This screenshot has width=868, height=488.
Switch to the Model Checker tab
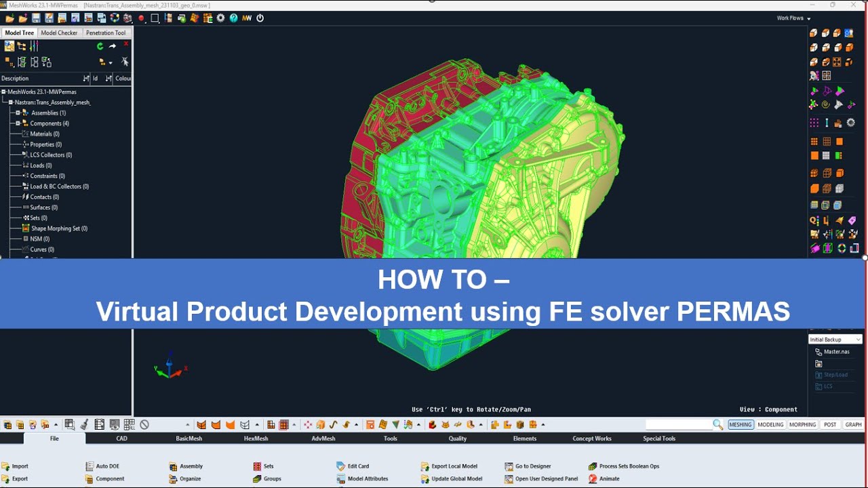coord(59,33)
